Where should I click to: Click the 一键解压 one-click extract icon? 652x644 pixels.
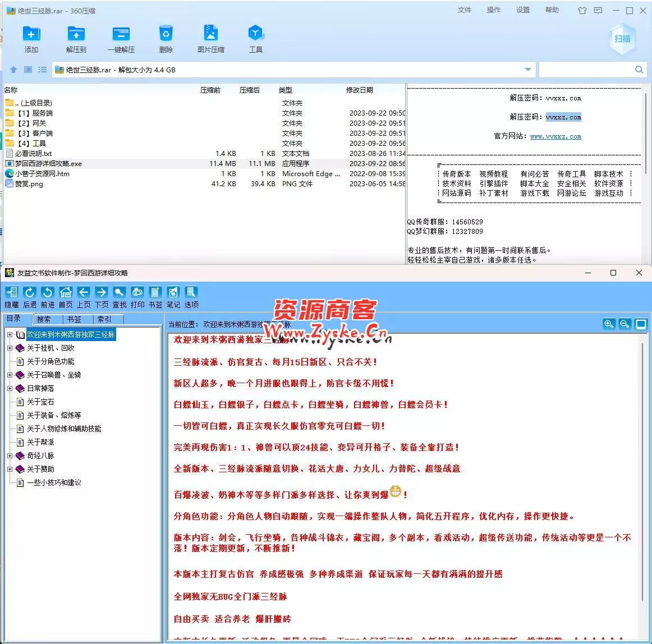pos(121,35)
